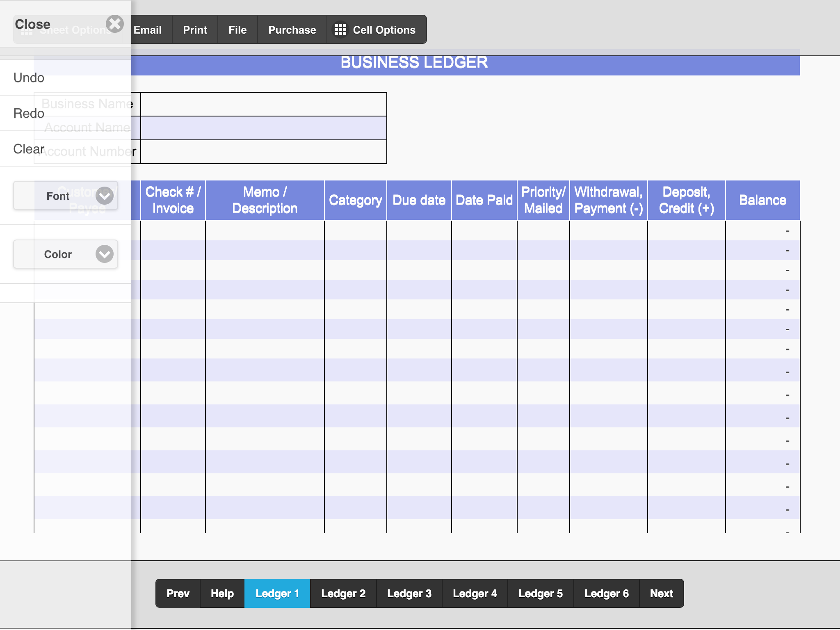
Task: Switch to Ledger 6 tab
Action: (607, 593)
